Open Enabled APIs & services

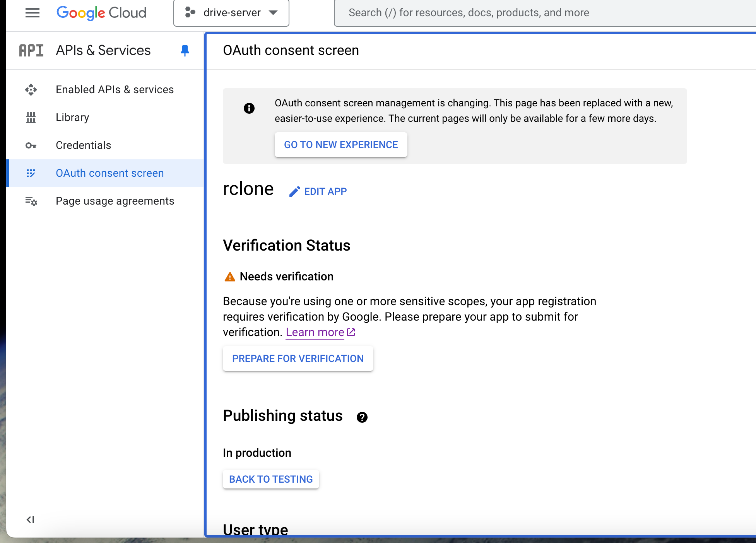[x=105, y=90]
